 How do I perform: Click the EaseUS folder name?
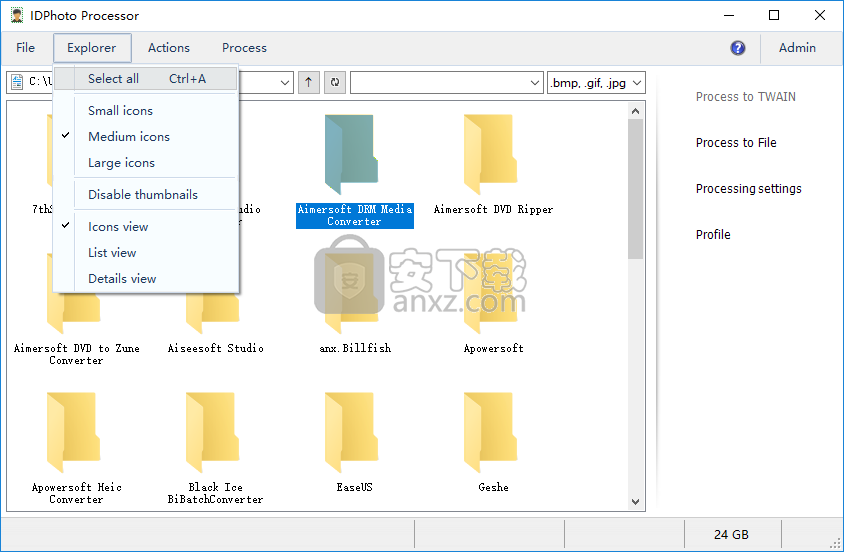[354, 487]
